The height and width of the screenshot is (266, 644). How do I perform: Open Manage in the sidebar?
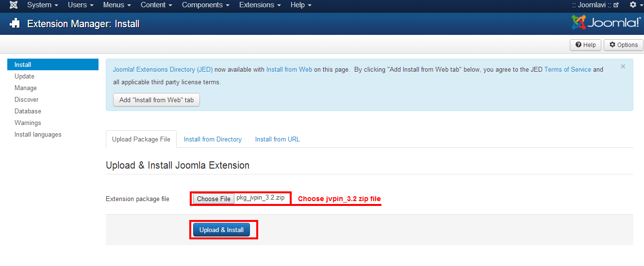click(x=26, y=88)
